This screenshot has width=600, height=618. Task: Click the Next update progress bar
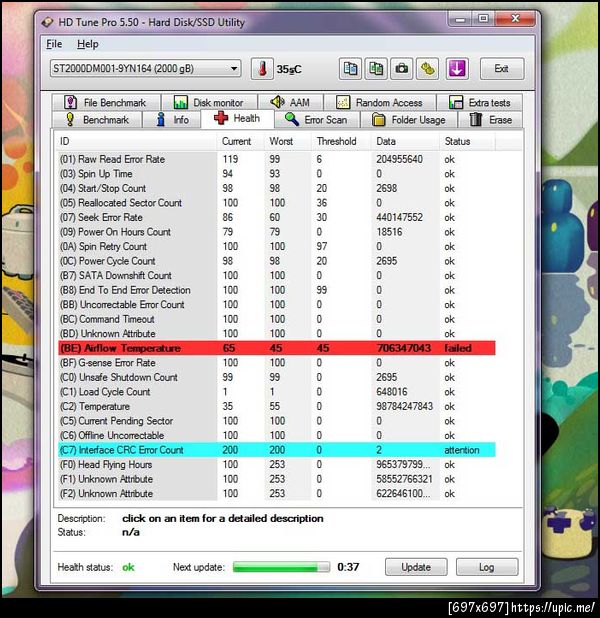pos(281,567)
